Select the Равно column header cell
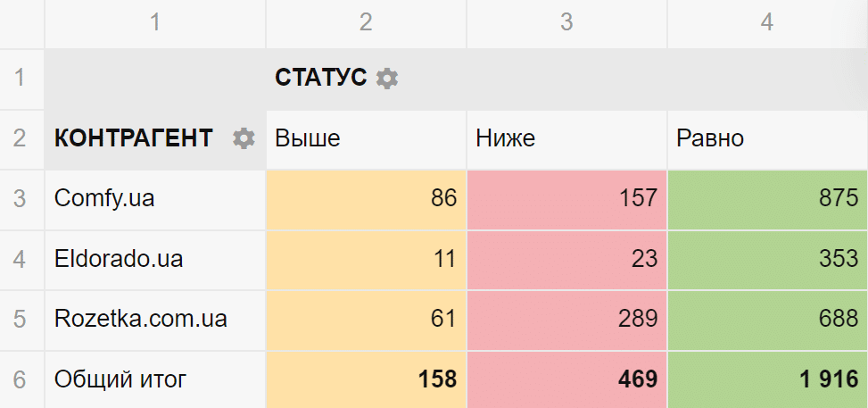 767,138
